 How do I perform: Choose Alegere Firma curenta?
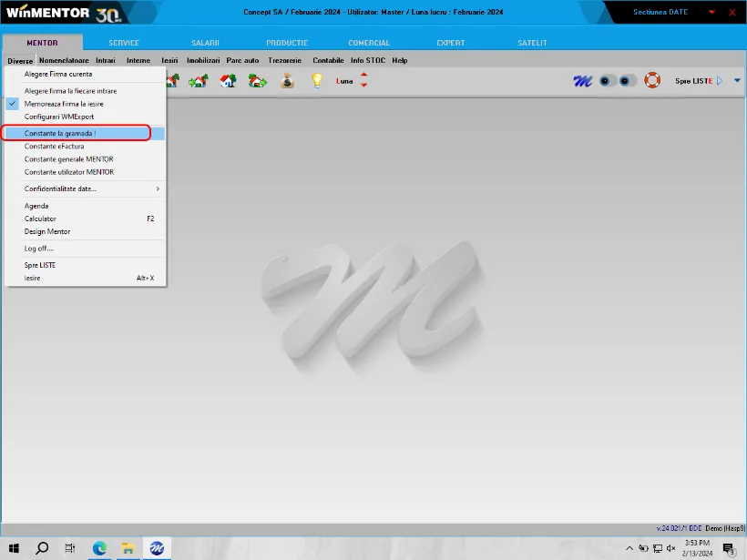(86, 75)
